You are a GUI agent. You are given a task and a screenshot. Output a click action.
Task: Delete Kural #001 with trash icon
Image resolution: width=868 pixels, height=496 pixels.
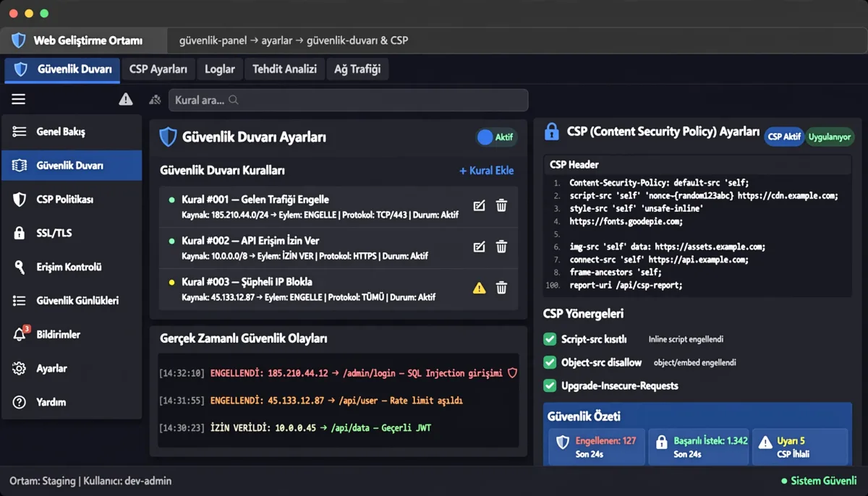[x=501, y=206]
